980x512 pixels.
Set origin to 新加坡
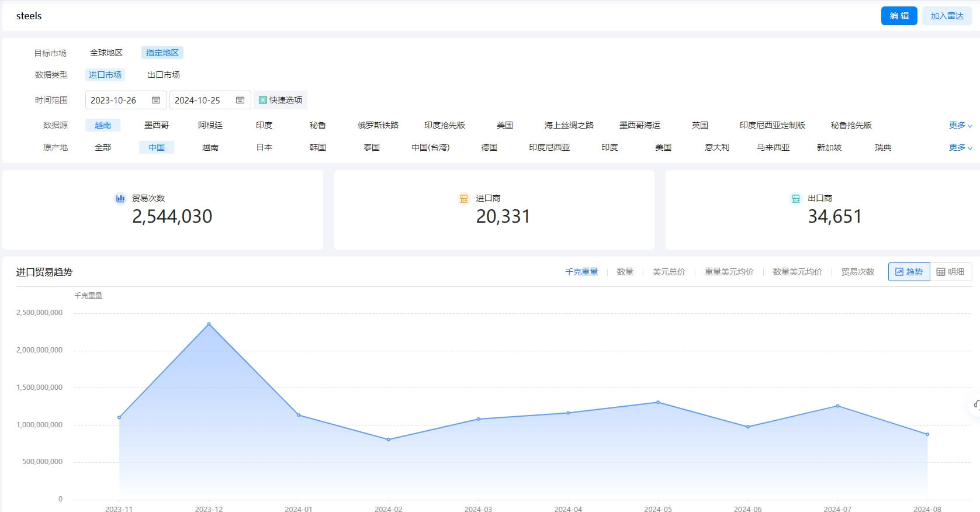click(829, 147)
